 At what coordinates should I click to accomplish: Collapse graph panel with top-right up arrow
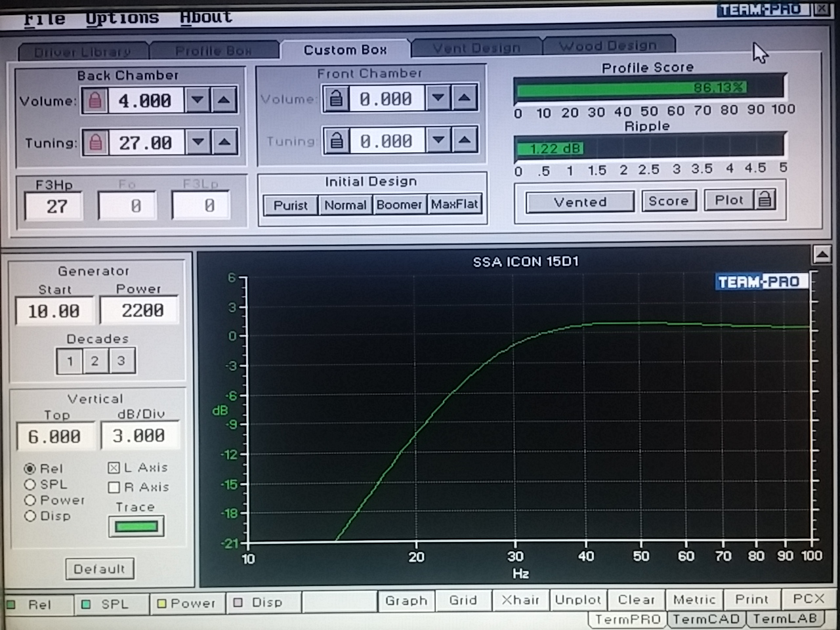point(822,254)
